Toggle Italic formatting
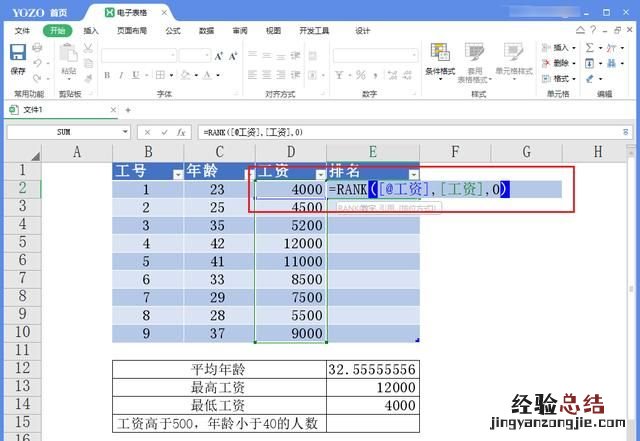640x441 pixels. tap(120, 75)
